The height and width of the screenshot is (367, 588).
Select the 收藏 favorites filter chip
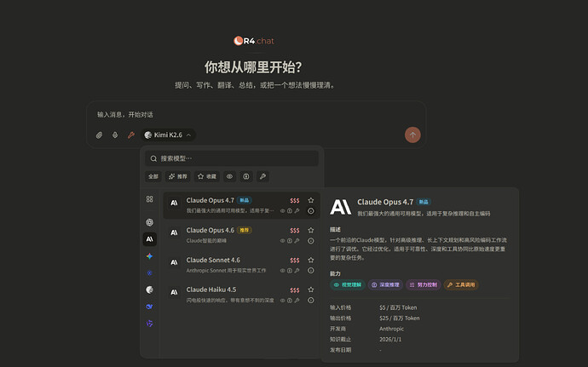click(x=207, y=176)
